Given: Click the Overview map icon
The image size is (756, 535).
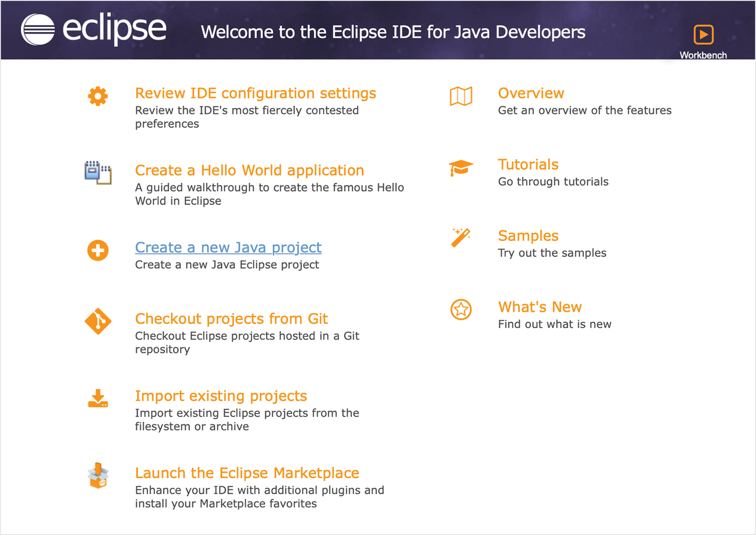Looking at the screenshot, I should click(461, 96).
